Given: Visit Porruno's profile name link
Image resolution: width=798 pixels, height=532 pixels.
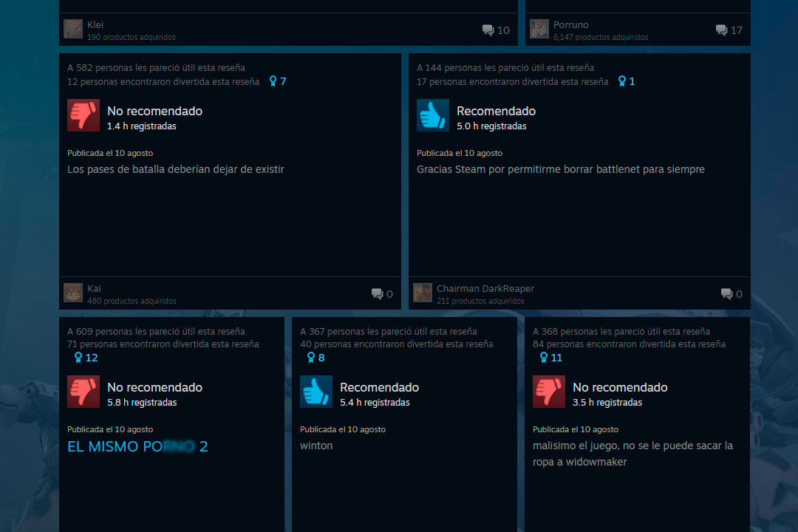Looking at the screenshot, I should coord(571,24).
